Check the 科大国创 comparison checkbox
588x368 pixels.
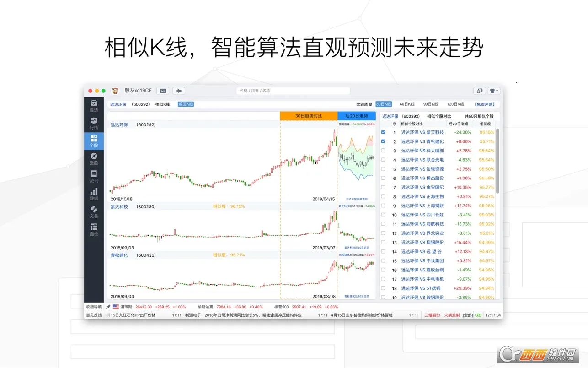click(383, 151)
